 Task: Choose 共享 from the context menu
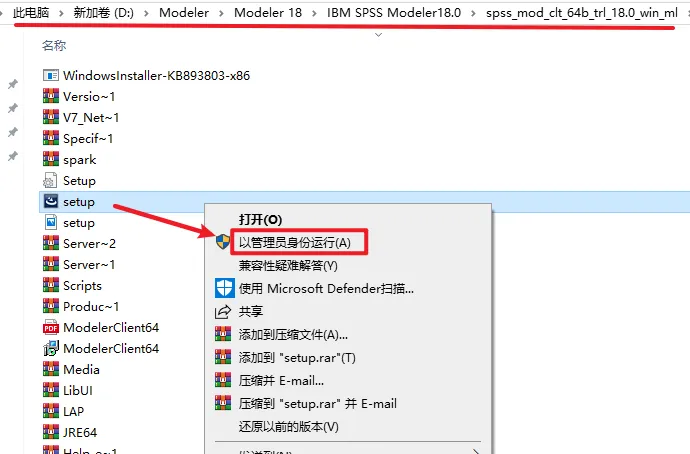point(251,311)
